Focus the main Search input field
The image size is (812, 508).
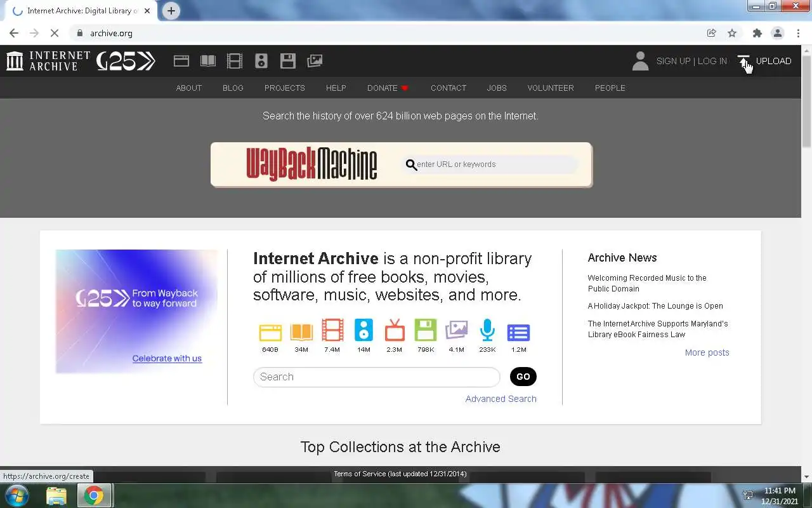click(x=377, y=377)
